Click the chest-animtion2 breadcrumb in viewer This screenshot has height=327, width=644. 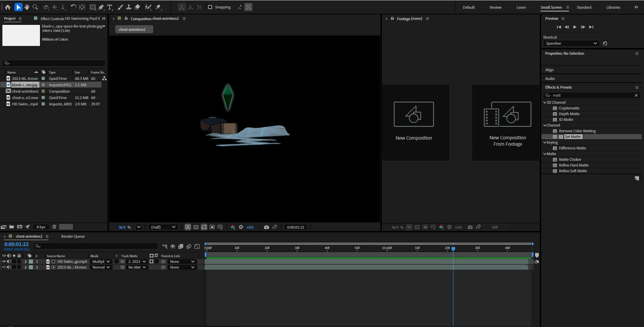pyautogui.click(x=134, y=30)
